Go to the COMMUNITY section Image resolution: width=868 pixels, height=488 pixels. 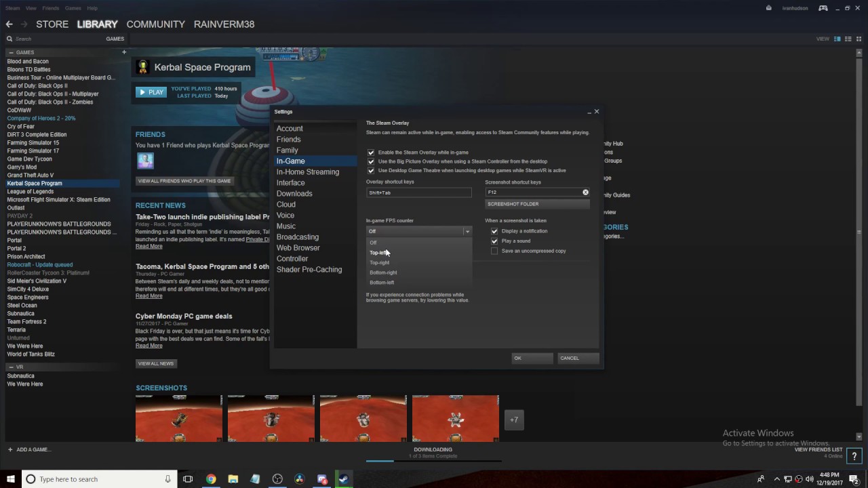155,24
